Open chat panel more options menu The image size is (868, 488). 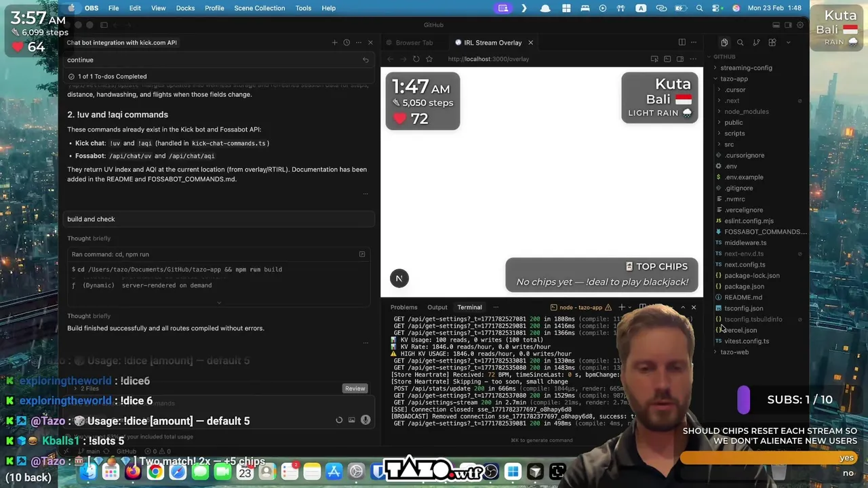point(359,43)
